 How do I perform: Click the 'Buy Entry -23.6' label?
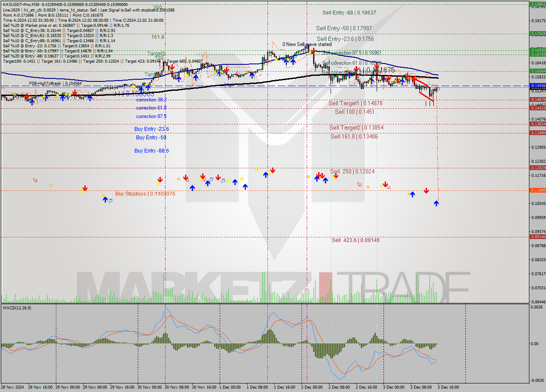151,129
